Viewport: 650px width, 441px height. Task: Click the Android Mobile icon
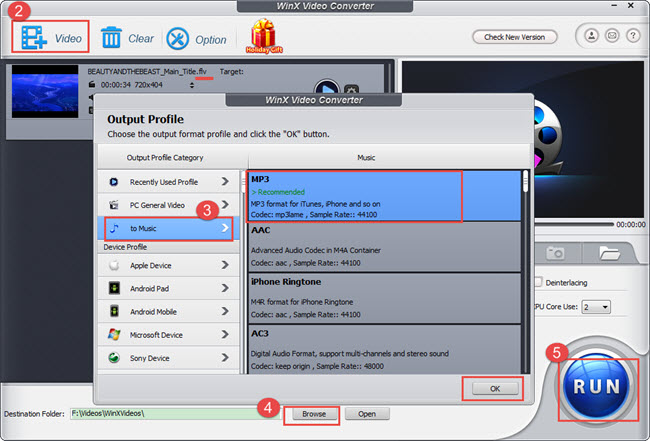click(114, 311)
